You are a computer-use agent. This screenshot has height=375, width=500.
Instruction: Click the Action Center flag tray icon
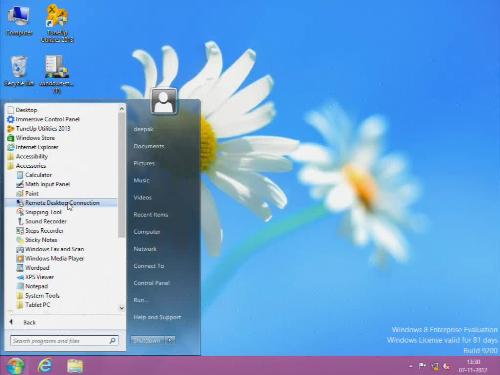click(422, 366)
